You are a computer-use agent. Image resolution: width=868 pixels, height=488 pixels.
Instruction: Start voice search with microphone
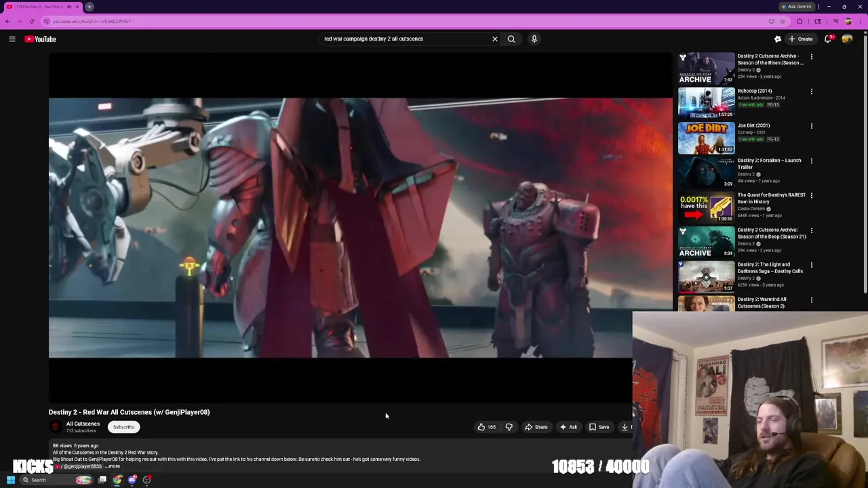534,39
